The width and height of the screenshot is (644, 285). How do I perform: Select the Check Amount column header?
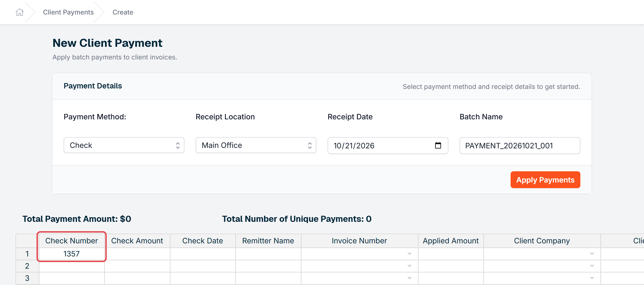(x=137, y=241)
